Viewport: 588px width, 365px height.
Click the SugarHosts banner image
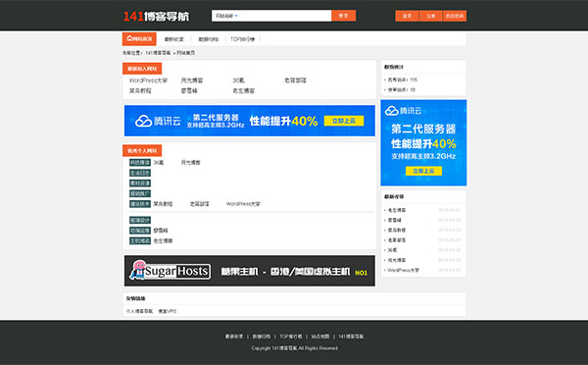click(249, 271)
